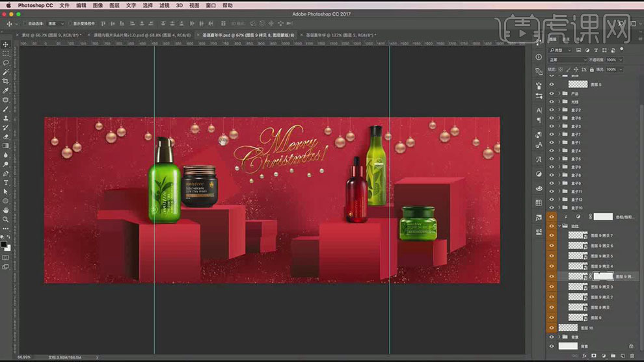This screenshot has width=644, height=362.
Task: Filter layers by pixel layers (image icon)
Action: pos(578,50)
